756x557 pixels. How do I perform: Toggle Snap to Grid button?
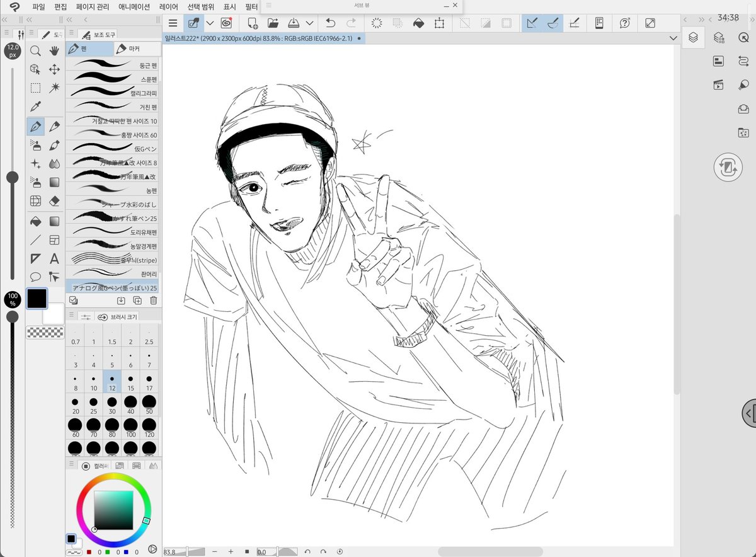tap(574, 23)
